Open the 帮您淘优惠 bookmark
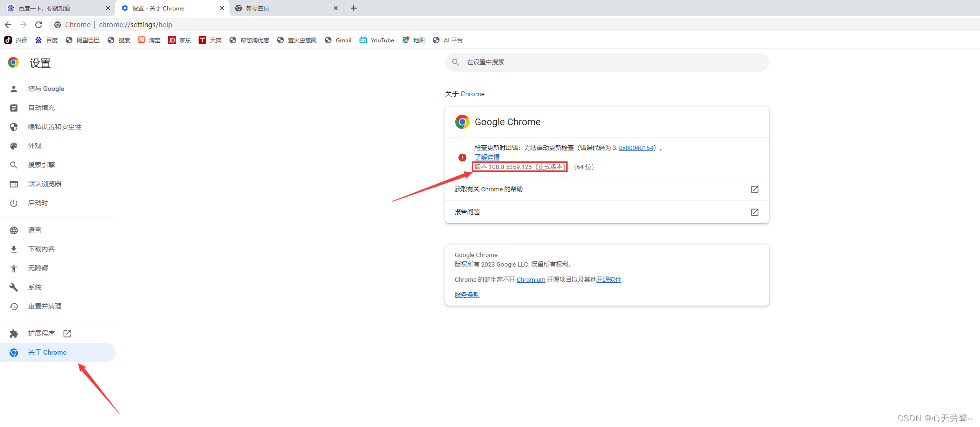This screenshot has height=427, width=980. 249,40
